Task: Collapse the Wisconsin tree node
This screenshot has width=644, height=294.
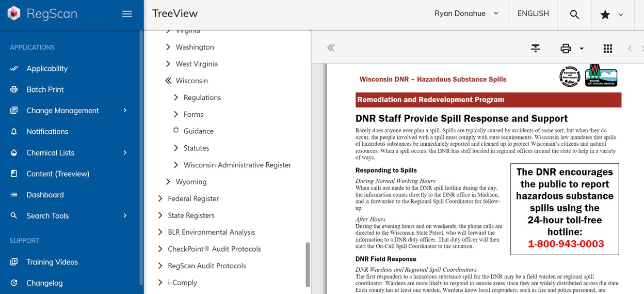Action: click(168, 81)
